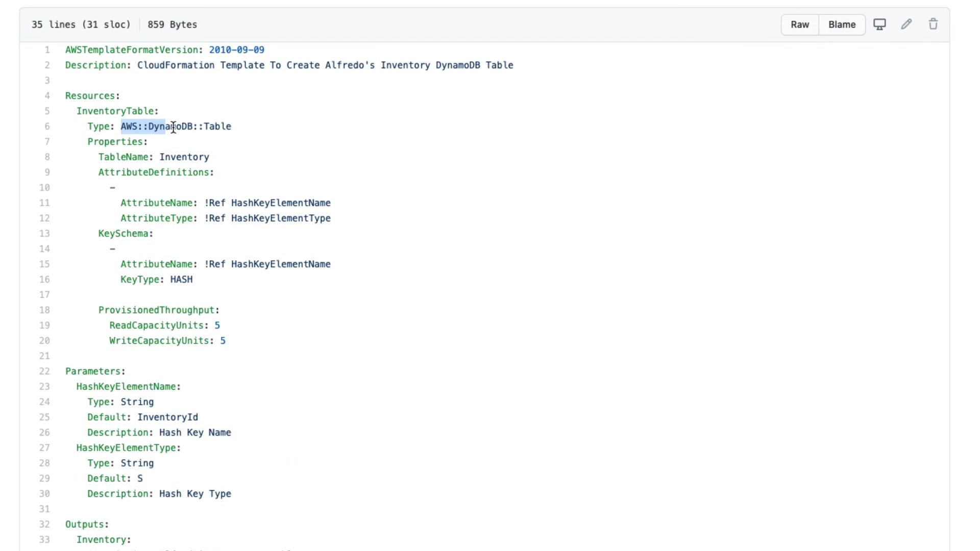This screenshot has width=980, height=551.
Task: Click the highlighted AWS::Dyna text selection
Action: (x=143, y=127)
